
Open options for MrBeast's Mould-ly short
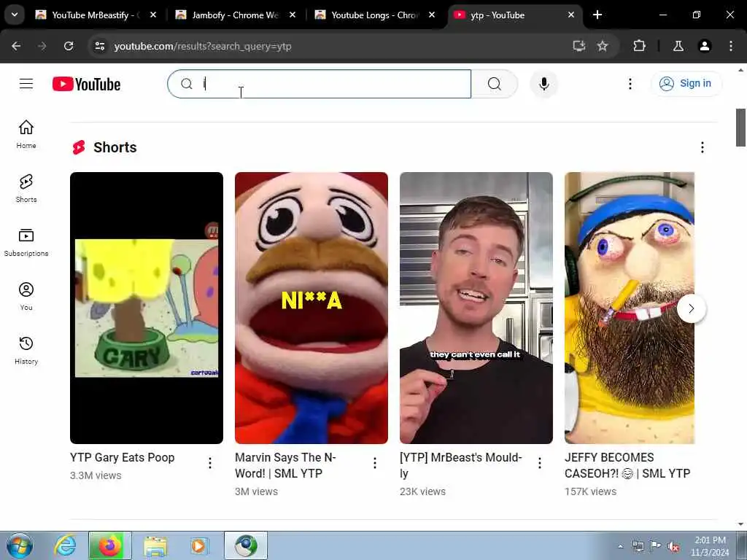(x=540, y=463)
